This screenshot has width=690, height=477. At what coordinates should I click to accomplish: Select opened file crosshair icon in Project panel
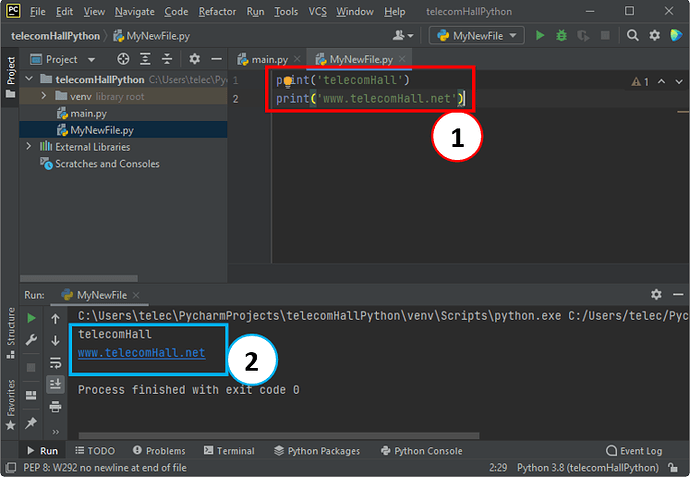[123, 59]
